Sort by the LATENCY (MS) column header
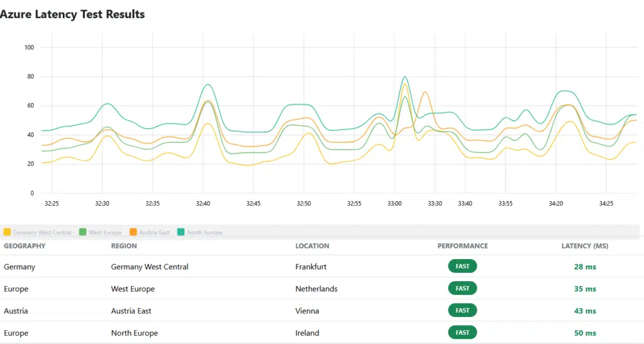This screenshot has width=644, height=344. (x=585, y=246)
